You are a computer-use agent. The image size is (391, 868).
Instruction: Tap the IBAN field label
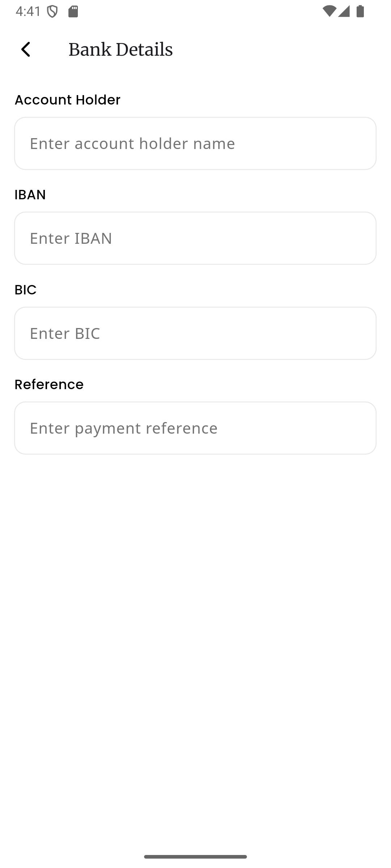coord(30,195)
